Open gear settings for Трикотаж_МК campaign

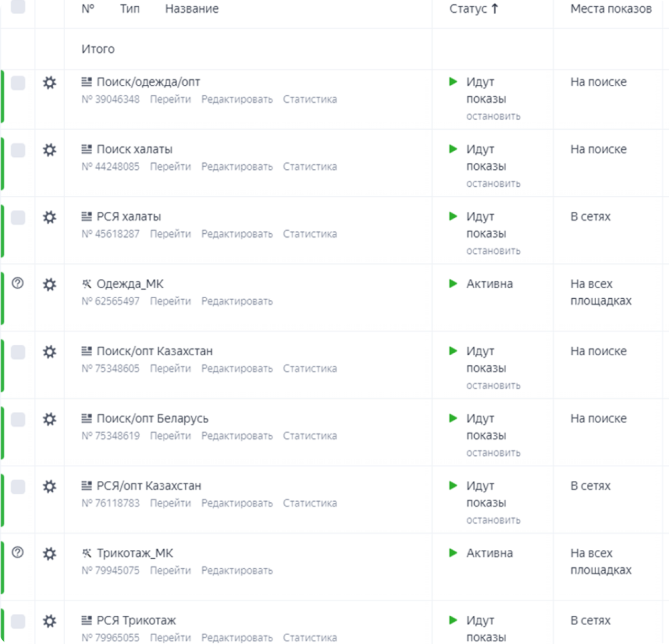pyautogui.click(x=49, y=553)
